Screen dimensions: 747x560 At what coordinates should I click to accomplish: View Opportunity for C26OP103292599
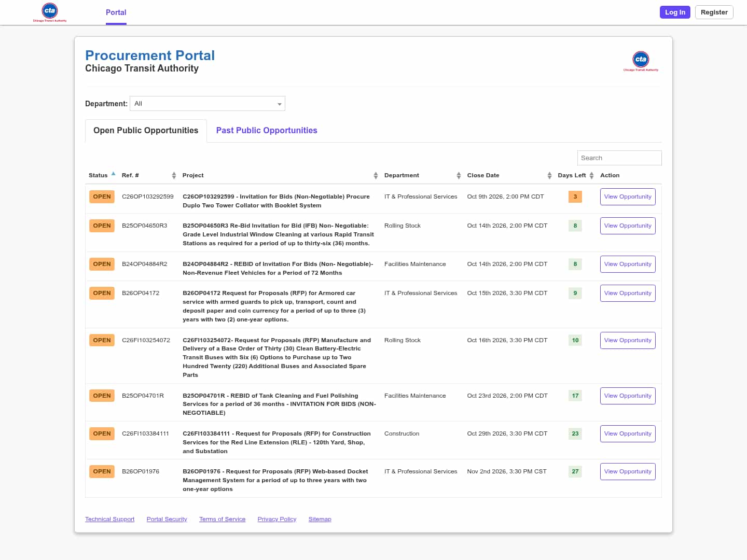point(628,197)
